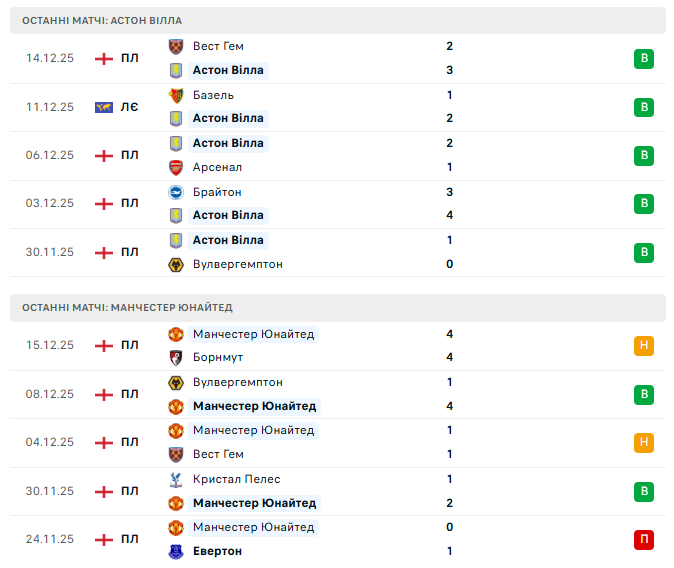Click the red loss badge for 24.11.25 match

(644, 540)
